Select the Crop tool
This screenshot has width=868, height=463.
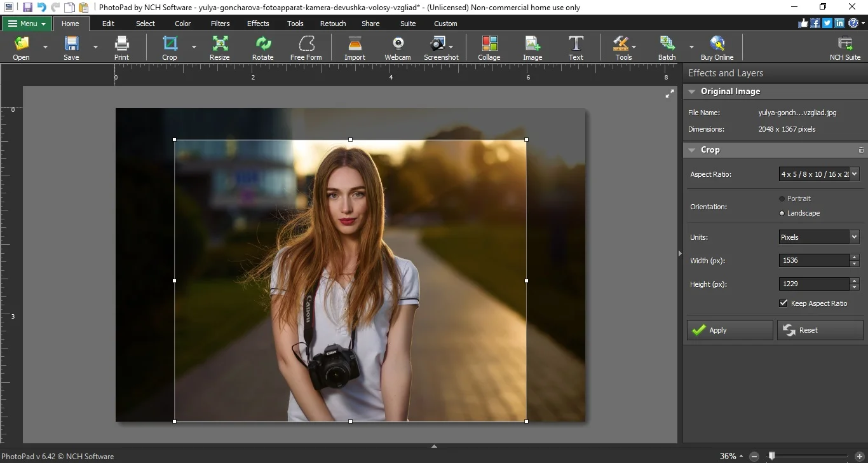tap(170, 48)
